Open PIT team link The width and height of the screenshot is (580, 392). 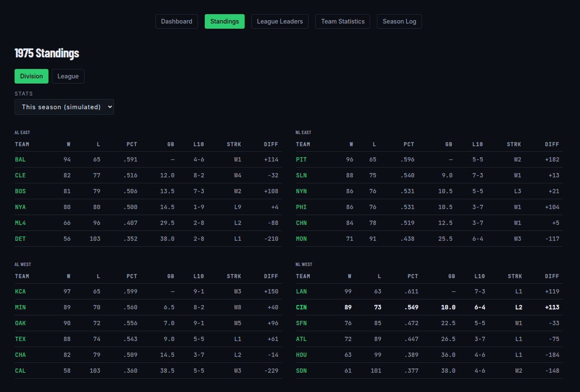(301, 159)
